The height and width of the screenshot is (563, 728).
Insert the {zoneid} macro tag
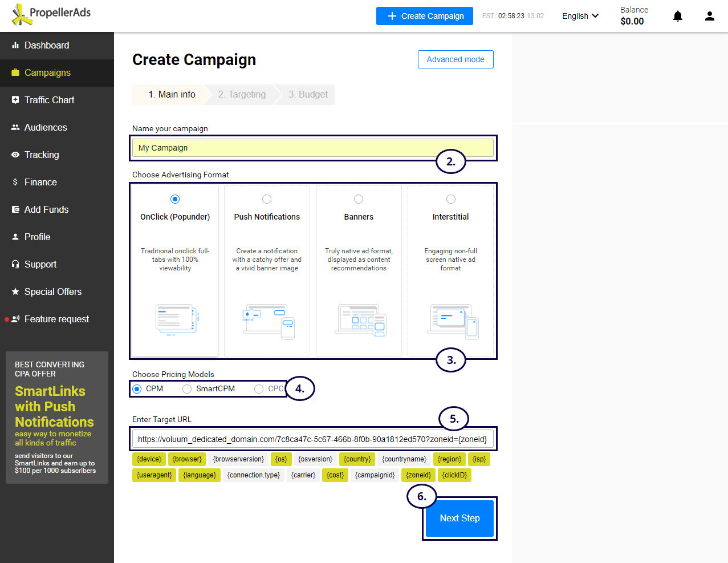tap(418, 475)
